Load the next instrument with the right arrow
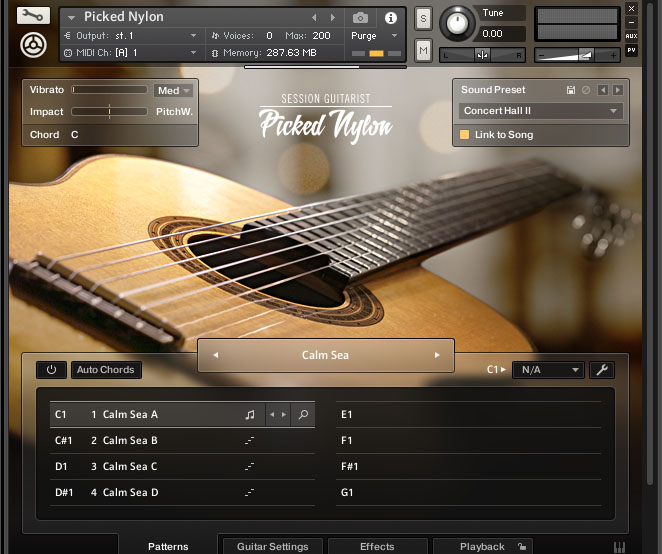 pyautogui.click(x=333, y=17)
